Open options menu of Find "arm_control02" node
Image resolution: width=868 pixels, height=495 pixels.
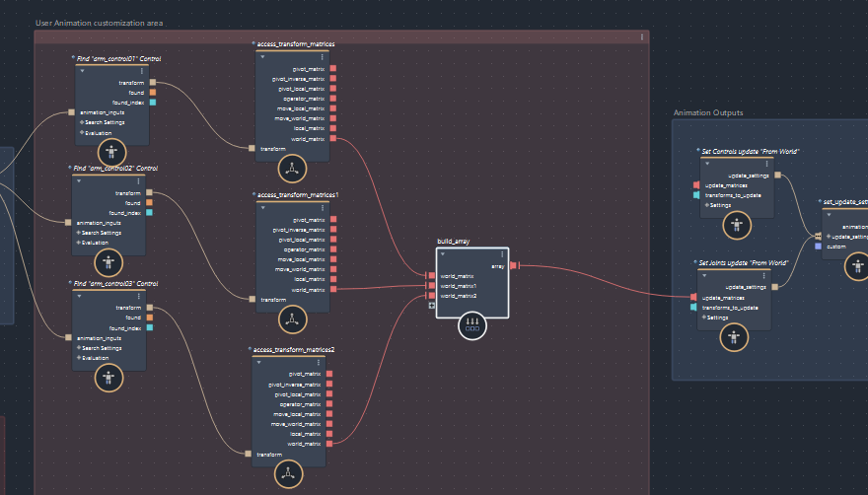(x=138, y=181)
